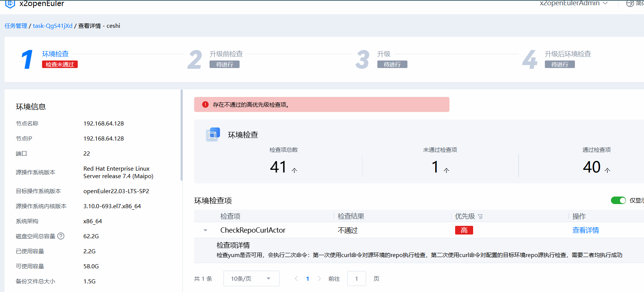Click the disk space help question icon
The height and width of the screenshot is (292, 644).
(61, 236)
